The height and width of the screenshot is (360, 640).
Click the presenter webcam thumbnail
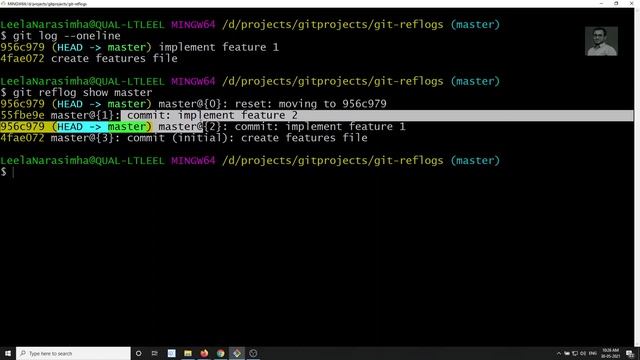click(601, 41)
